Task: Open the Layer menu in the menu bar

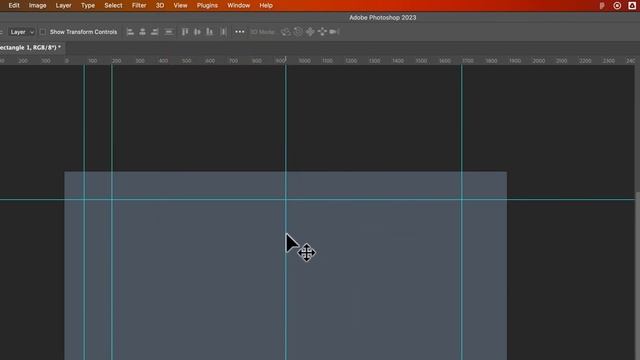Action: (x=63, y=6)
